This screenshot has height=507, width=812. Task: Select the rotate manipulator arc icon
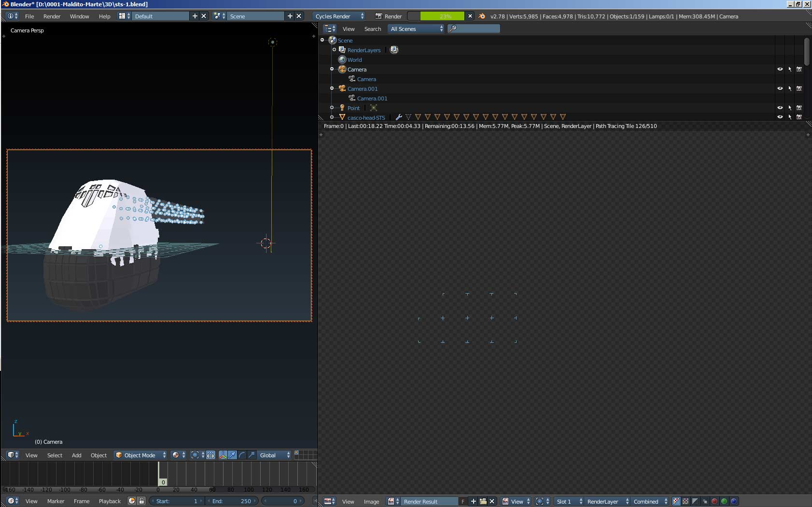pos(242,455)
